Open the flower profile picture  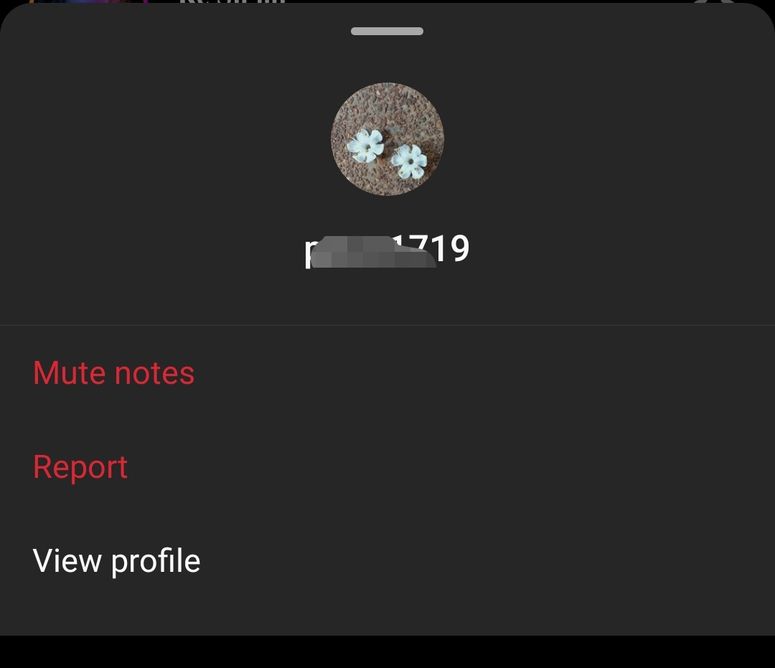point(387,139)
